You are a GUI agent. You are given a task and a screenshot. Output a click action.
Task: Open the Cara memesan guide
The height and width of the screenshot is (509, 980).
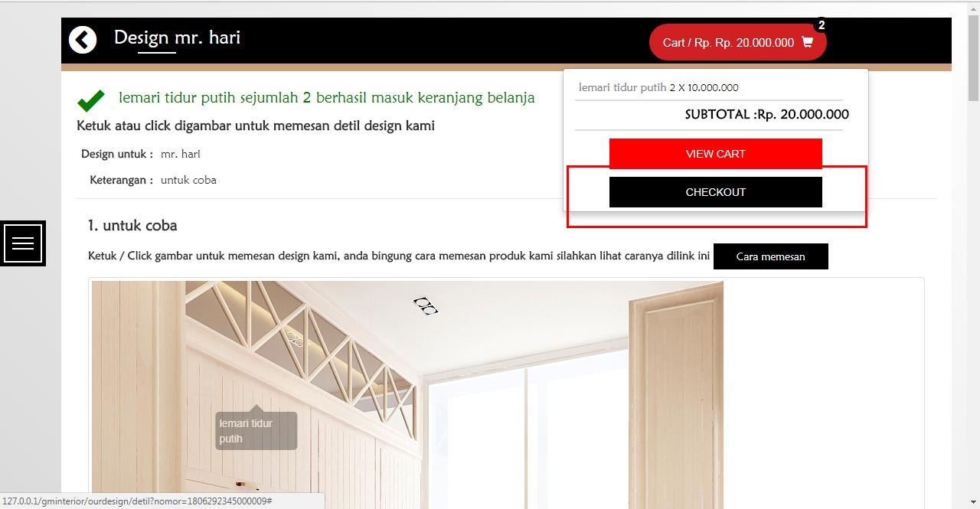click(x=770, y=256)
